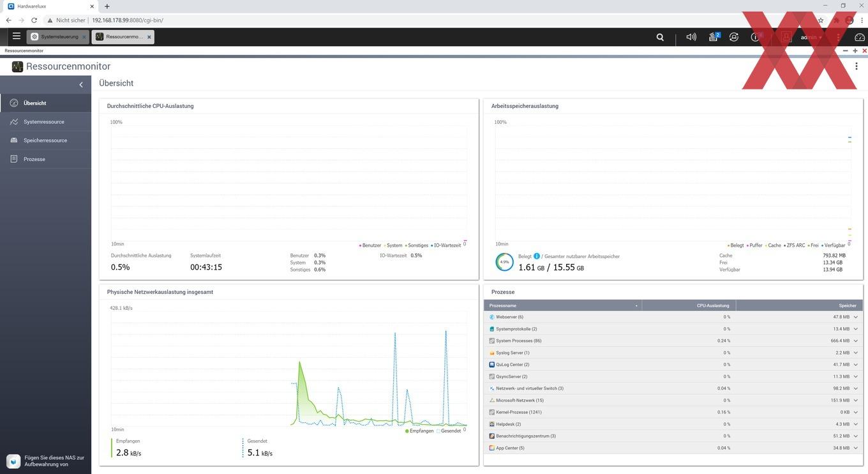Select the Hardwareluxx browser tab
The width and height of the screenshot is (868, 474).
(x=50, y=6)
